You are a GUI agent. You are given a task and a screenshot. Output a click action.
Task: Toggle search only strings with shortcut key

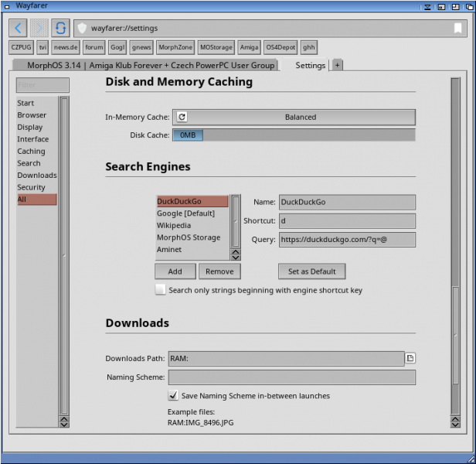point(160,289)
